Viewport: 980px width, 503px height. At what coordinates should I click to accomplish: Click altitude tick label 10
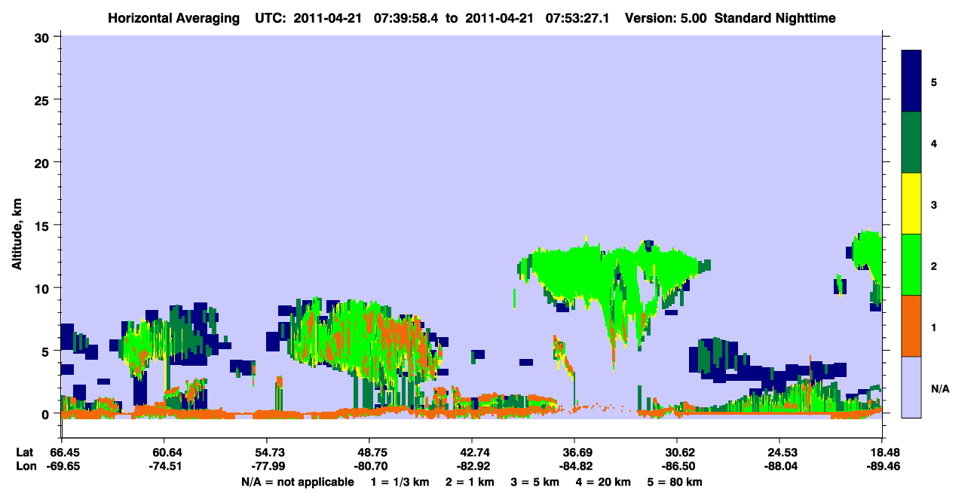[x=44, y=288]
